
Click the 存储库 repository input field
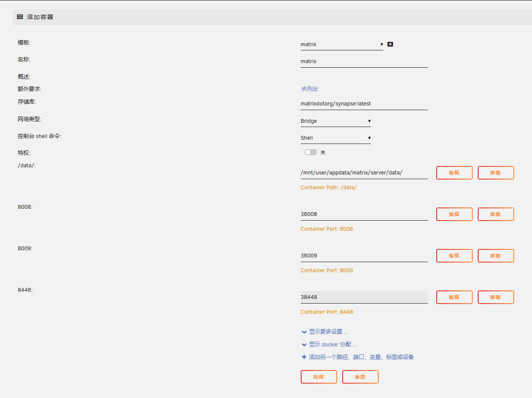(x=364, y=104)
